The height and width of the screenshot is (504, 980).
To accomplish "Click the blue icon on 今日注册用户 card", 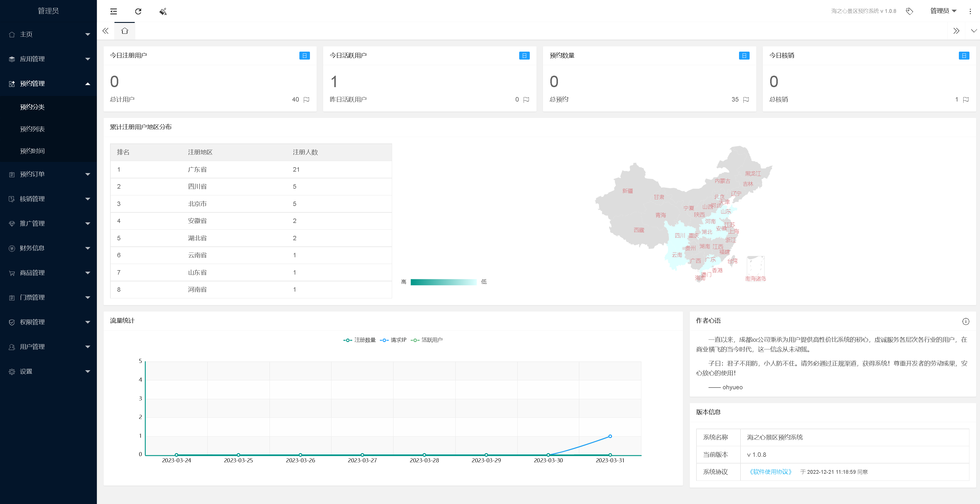I will tap(304, 55).
